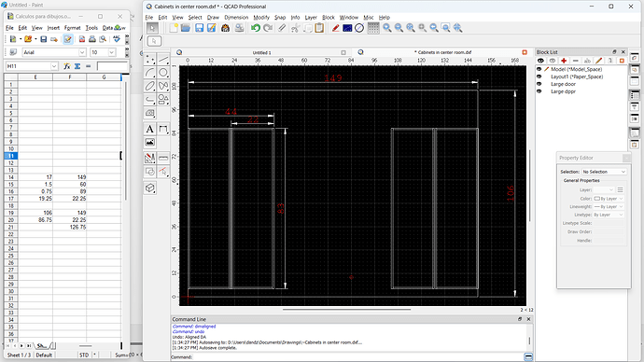This screenshot has width=644, height=362.
Task: Select the Polyline drawing tool
Action: [x=150, y=99]
